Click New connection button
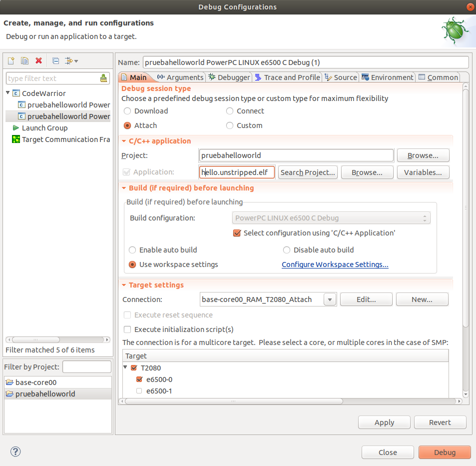 point(422,299)
